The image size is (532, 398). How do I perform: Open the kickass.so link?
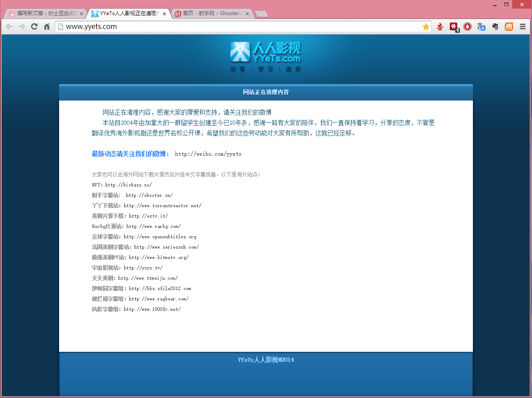(128, 185)
